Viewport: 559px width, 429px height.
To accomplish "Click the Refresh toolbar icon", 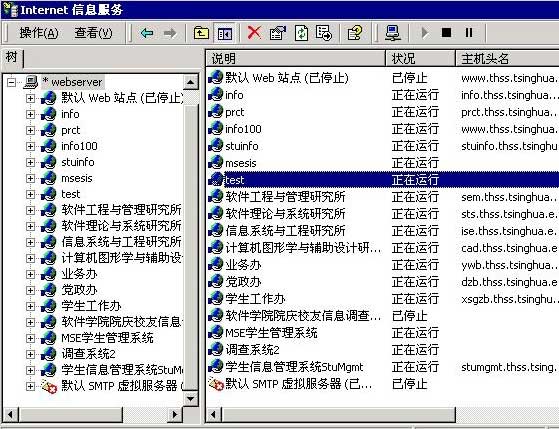I will tap(301, 33).
